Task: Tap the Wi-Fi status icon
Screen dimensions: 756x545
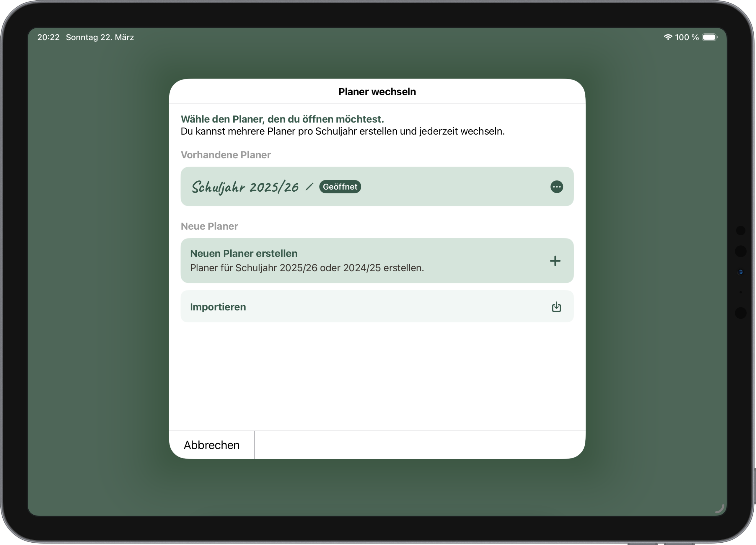Action: 668,37
